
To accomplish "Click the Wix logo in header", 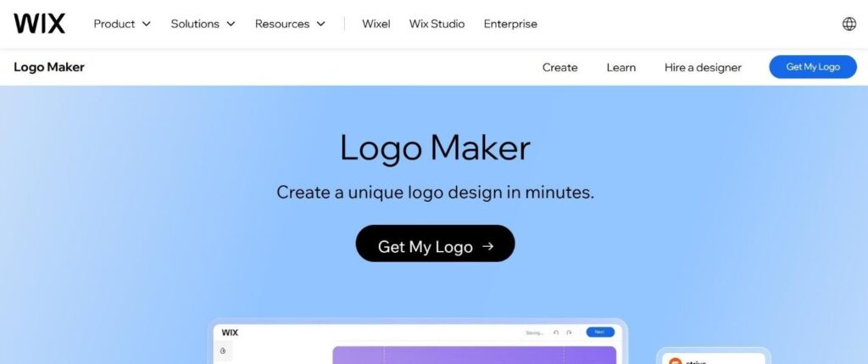I will pos(39,24).
